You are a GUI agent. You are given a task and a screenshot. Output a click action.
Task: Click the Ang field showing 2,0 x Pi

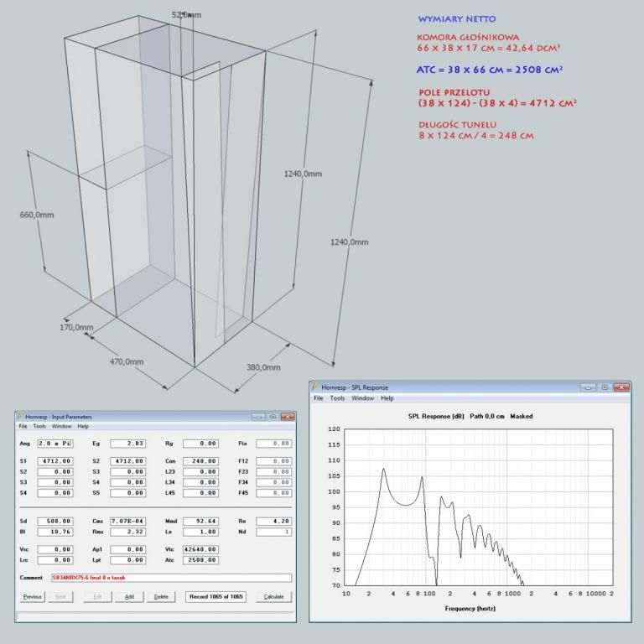pos(55,444)
